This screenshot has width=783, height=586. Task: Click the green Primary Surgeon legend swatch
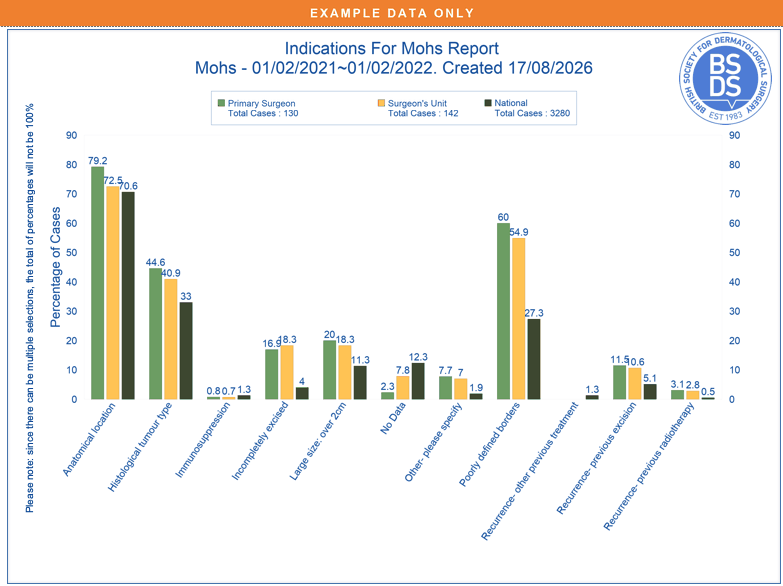click(221, 103)
